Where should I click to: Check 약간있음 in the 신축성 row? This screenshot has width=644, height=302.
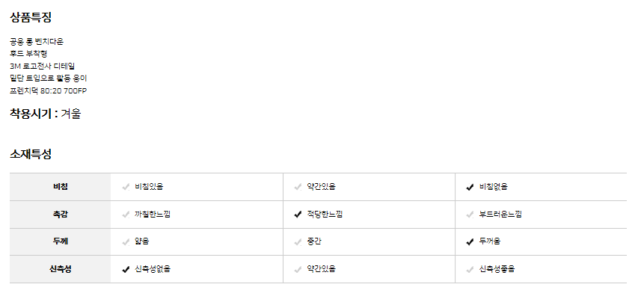[298, 270]
